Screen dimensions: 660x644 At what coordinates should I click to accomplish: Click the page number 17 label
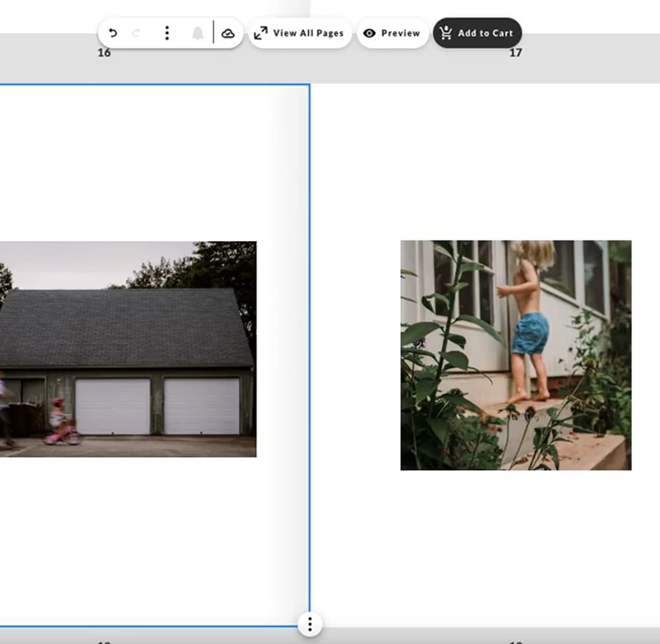[515, 53]
